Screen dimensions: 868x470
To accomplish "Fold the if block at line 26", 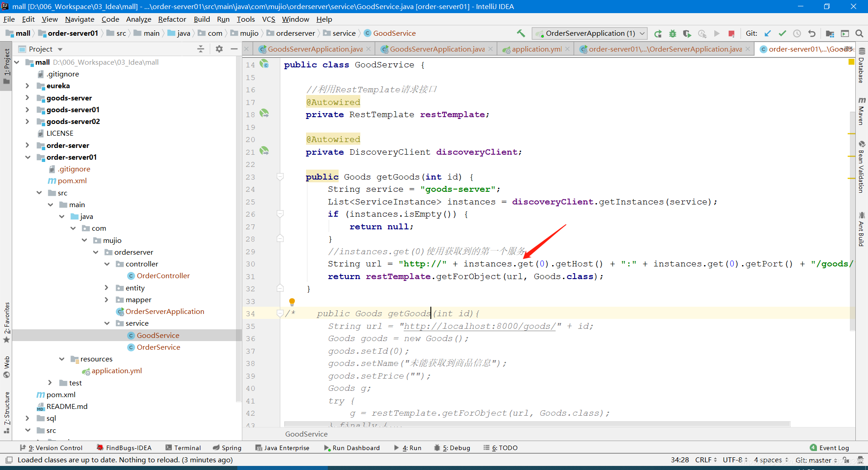I will (280, 214).
